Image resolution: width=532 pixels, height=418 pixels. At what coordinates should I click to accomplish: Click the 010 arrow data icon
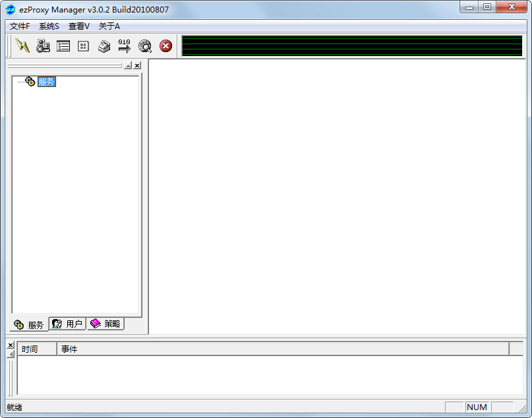coord(125,46)
